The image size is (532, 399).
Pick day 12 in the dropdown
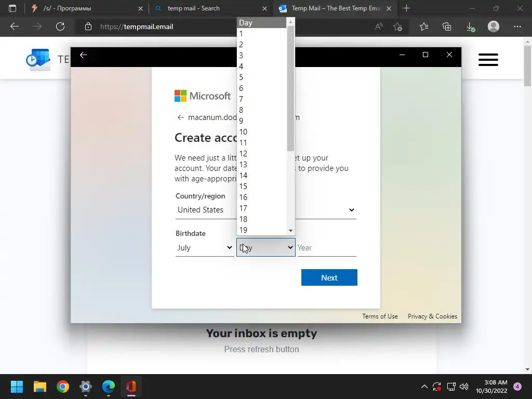point(262,154)
